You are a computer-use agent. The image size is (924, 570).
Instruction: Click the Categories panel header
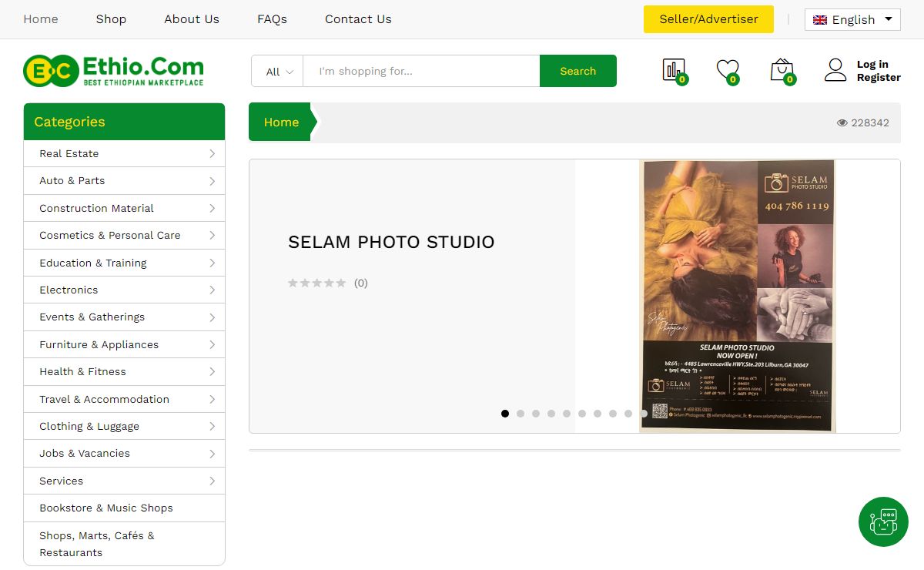pos(124,122)
